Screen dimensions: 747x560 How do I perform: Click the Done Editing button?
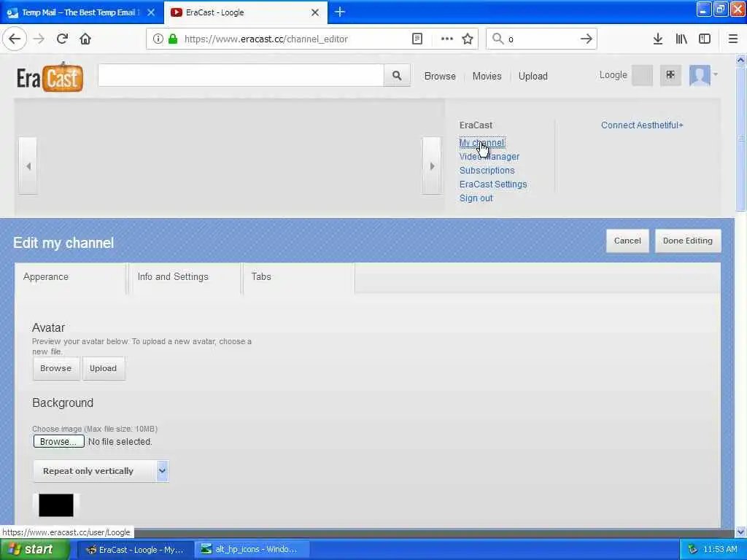point(687,241)
